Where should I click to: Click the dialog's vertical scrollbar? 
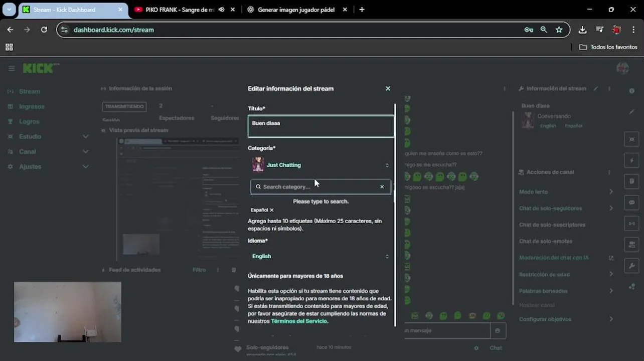(395, 216)
